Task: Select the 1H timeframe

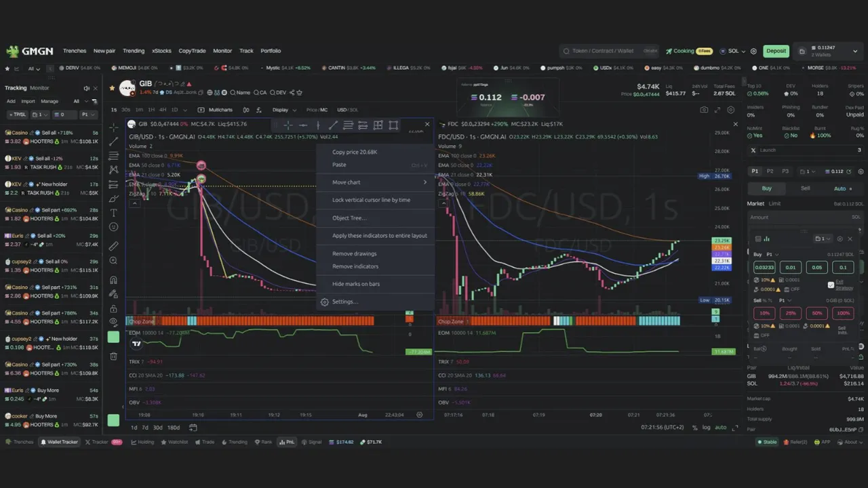Action: tap(151, 110)
